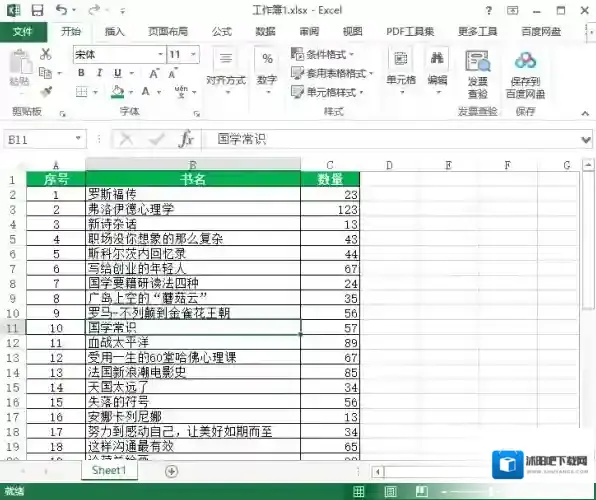Open the Editing (编辑) binoculars group

(x=437, y=70)
